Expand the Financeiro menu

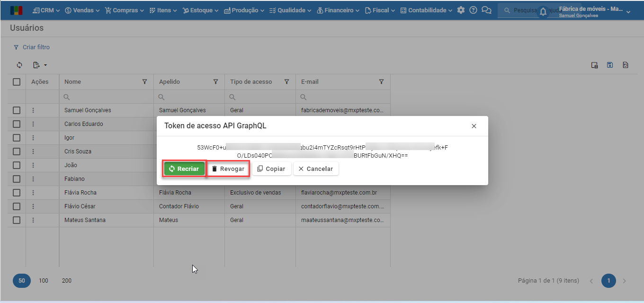click(338, 10)
